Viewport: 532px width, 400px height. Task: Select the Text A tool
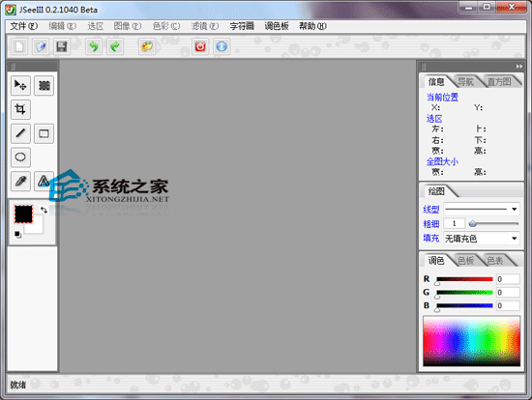[44, 181]
